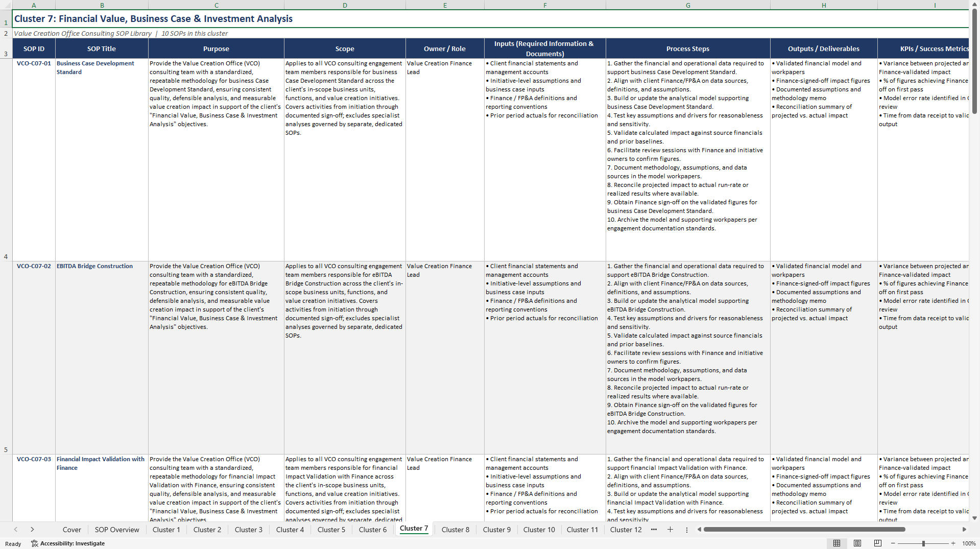Select 'Business Case Development Standard' title cell

tap(102, 160)
